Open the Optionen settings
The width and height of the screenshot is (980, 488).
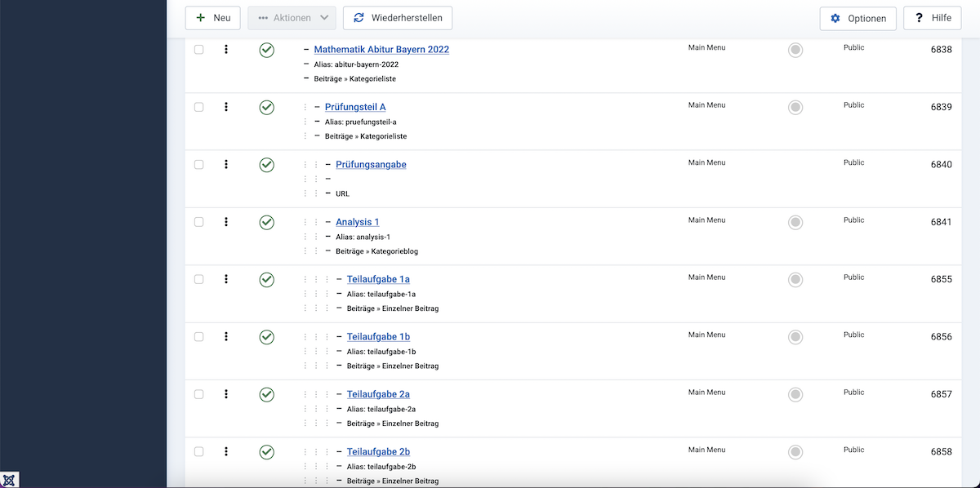(857, 18)
